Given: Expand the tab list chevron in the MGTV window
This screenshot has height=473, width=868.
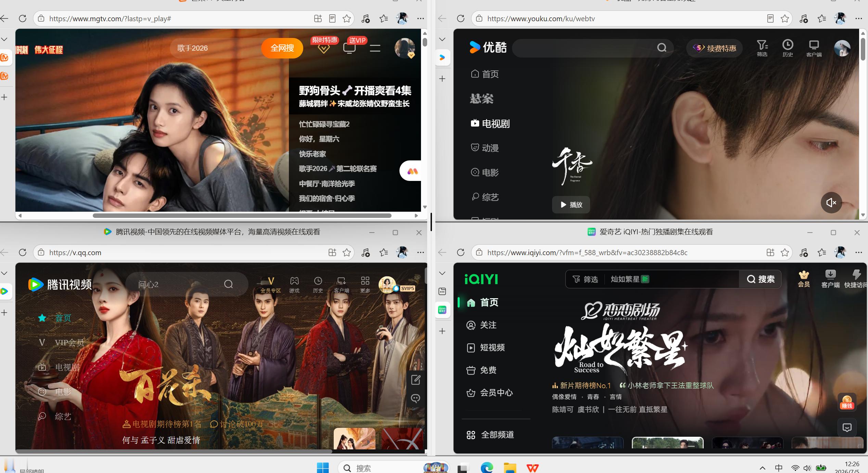Looking at the screenshot, I should [4, 39].
